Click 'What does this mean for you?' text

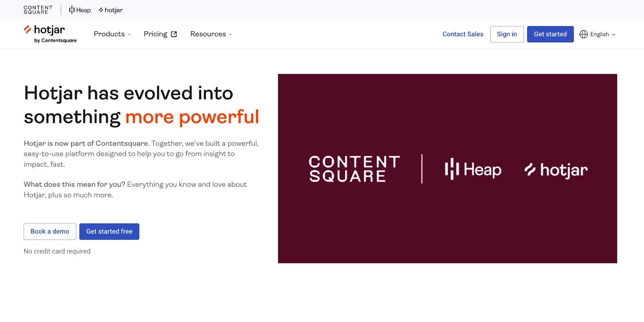point(74,184)
